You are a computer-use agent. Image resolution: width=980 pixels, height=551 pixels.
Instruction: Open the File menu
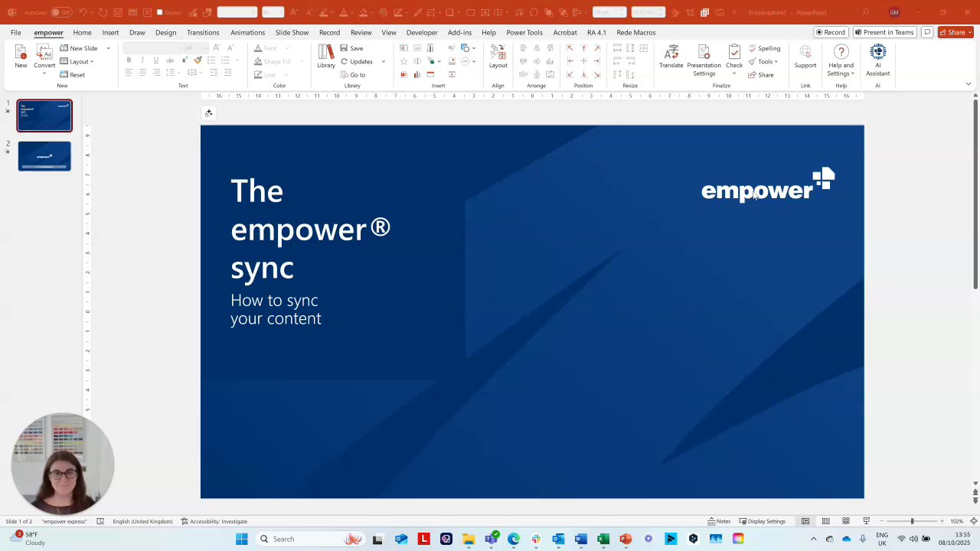(15, 32)
